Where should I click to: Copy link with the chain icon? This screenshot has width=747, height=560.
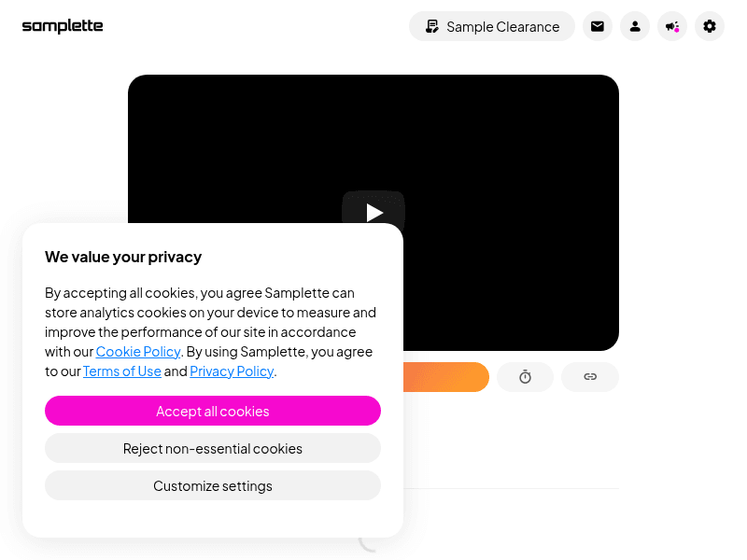590,377
